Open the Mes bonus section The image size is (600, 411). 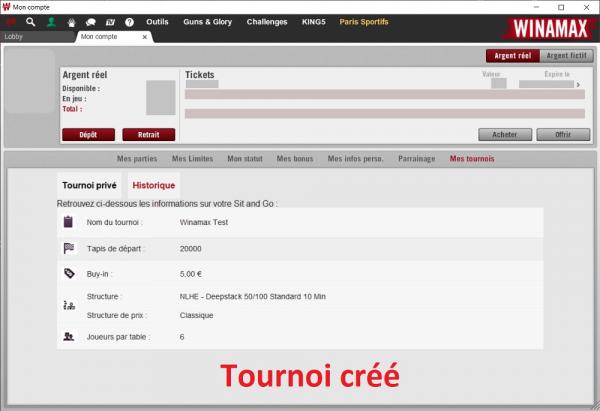coord(295,158)
